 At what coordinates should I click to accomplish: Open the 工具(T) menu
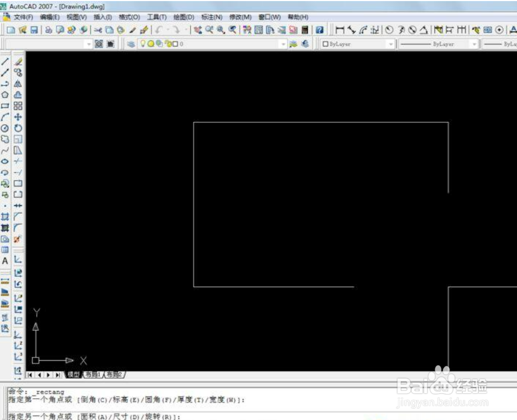[x=157, y=17]
